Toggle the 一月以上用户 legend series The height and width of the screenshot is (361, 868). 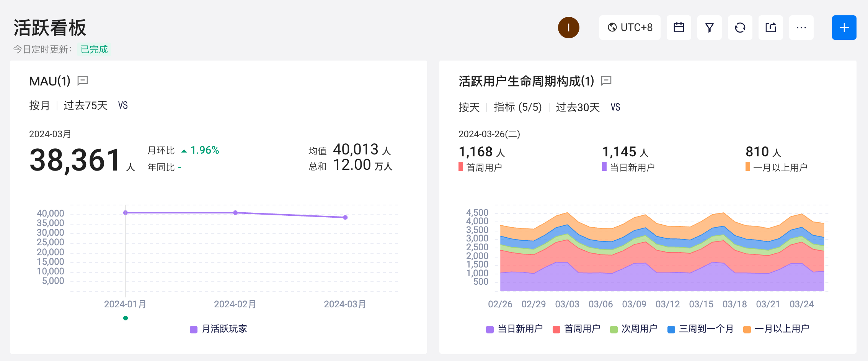tap(776, 329)
